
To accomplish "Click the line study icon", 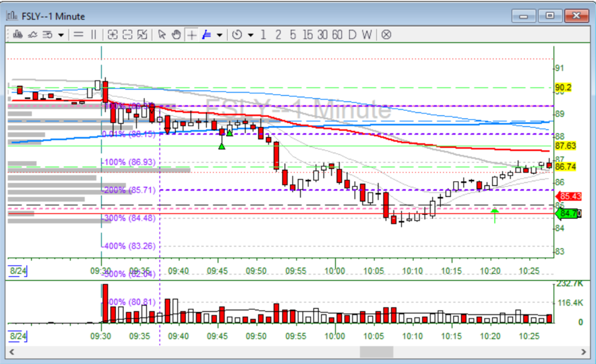I will point(32,35).
